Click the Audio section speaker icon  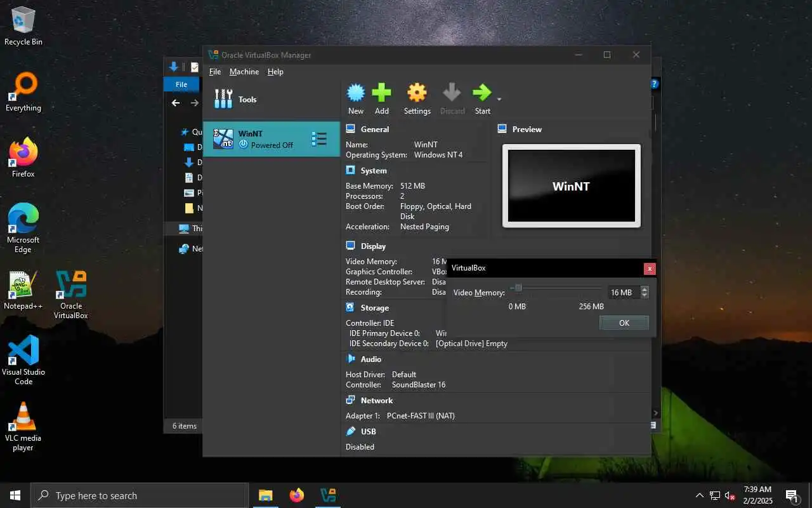[350, 359]
